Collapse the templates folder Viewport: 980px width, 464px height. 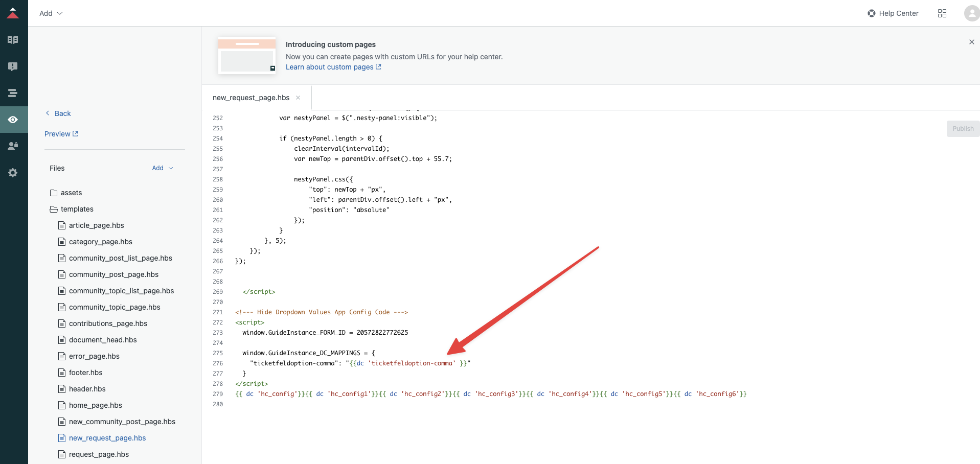pos(72,209)
